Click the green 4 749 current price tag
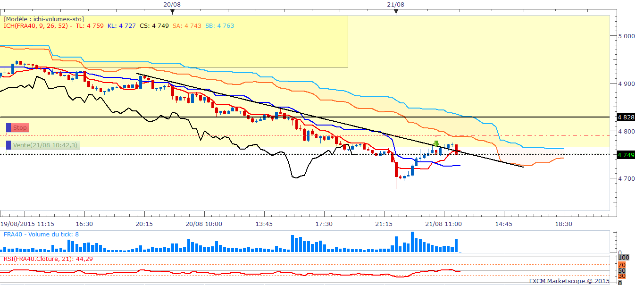The width and height of the screenshot is (644, 285). click(x=626, y=155)
